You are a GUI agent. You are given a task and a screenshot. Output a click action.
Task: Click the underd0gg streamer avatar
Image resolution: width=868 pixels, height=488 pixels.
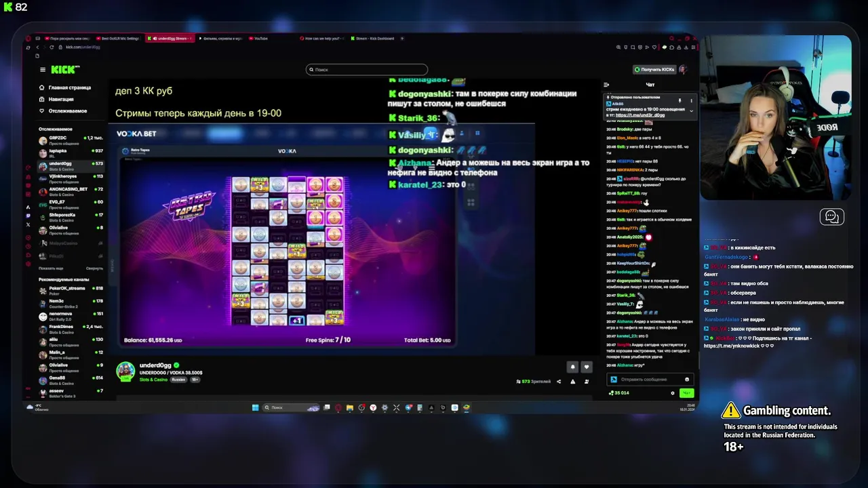pyautogui.click(x=125, y=371)
